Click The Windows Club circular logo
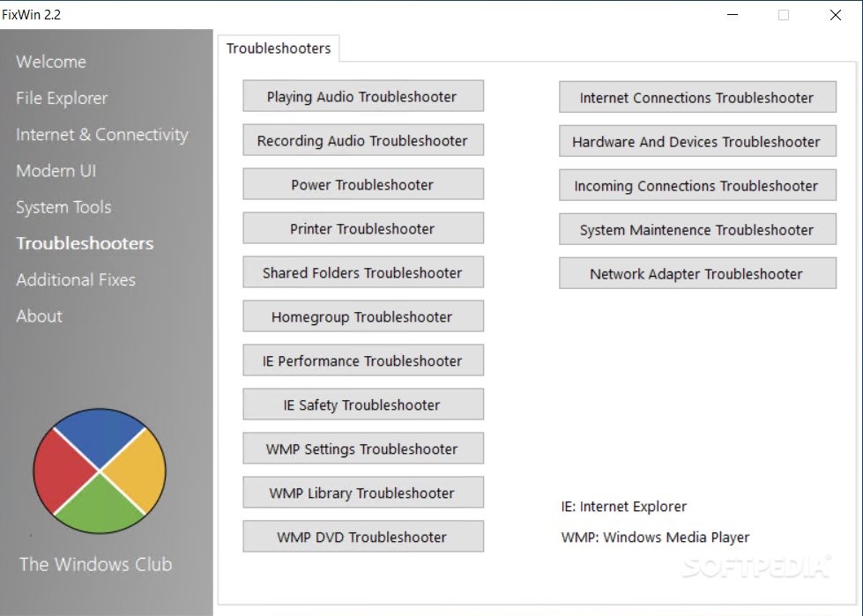Viewport: 863px width, 616px height. 100,471
